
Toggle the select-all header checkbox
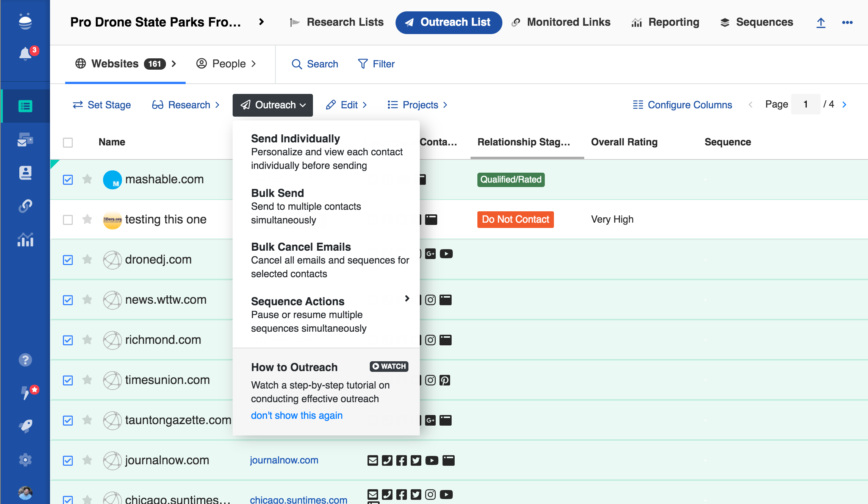(68, 142)
